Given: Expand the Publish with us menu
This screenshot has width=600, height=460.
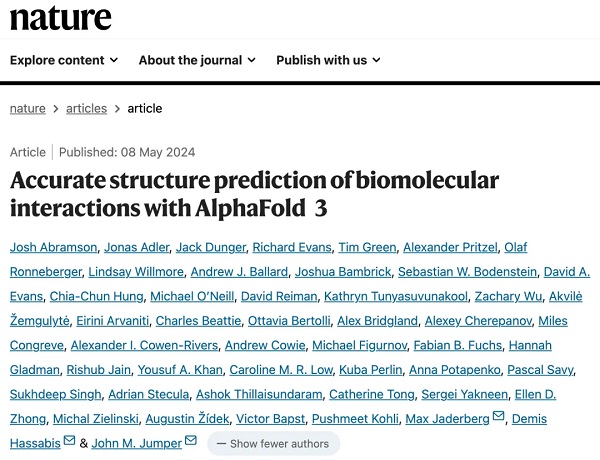Looking at the screenshot, I should 328,60.
